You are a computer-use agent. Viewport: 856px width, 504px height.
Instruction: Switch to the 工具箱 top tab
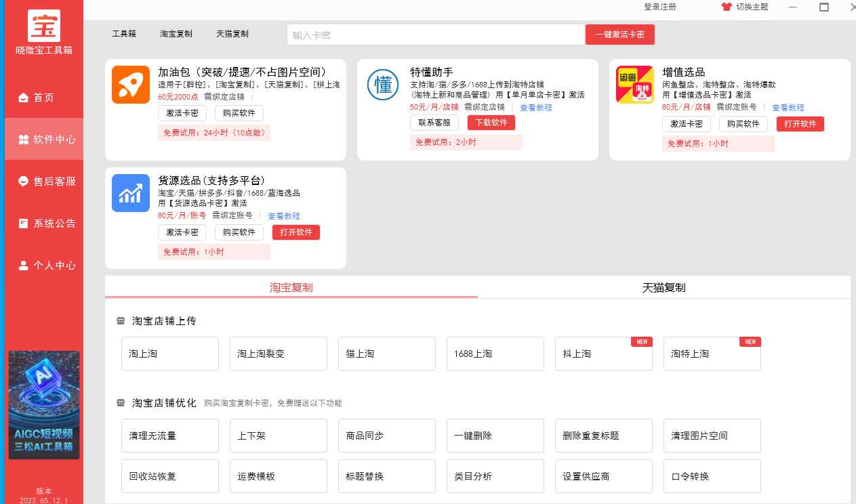[124, 34]
